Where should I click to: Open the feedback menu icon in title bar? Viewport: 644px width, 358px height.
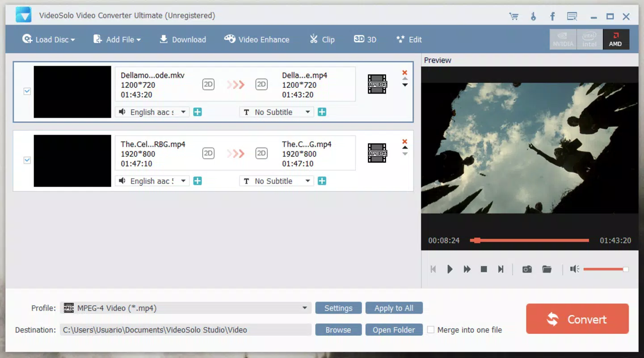pyautogui.click(x=572, y=17)
